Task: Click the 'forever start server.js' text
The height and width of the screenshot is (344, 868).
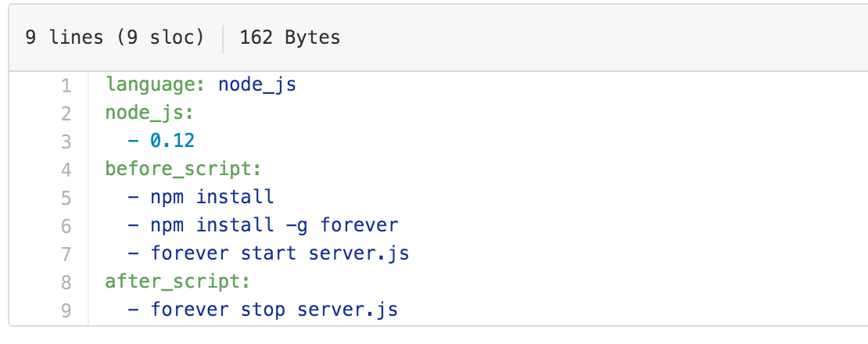Action: pyautogui.click(x=280, y=253)
